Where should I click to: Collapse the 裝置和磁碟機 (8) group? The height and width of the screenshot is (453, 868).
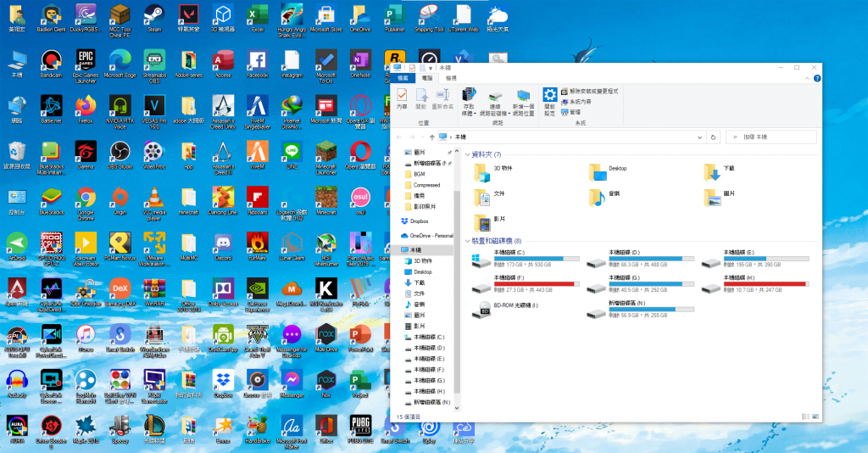pos(468,241)
